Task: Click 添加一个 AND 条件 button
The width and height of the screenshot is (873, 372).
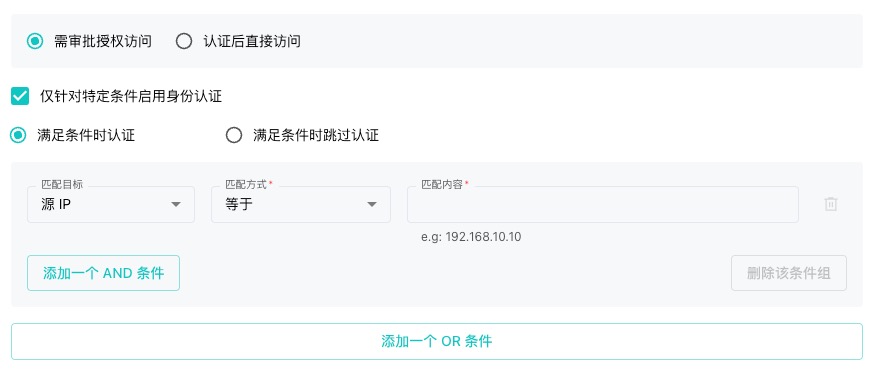Action: point(104,273)
